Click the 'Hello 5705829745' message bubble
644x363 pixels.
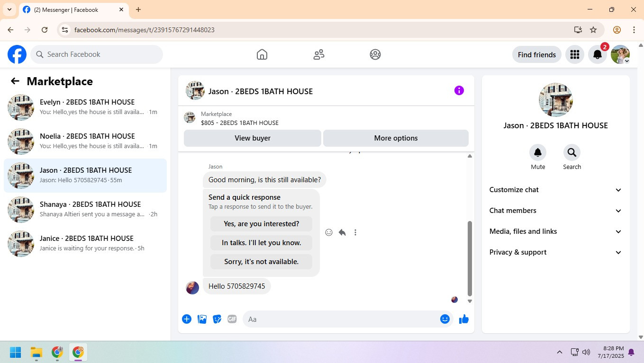(237, 286)
